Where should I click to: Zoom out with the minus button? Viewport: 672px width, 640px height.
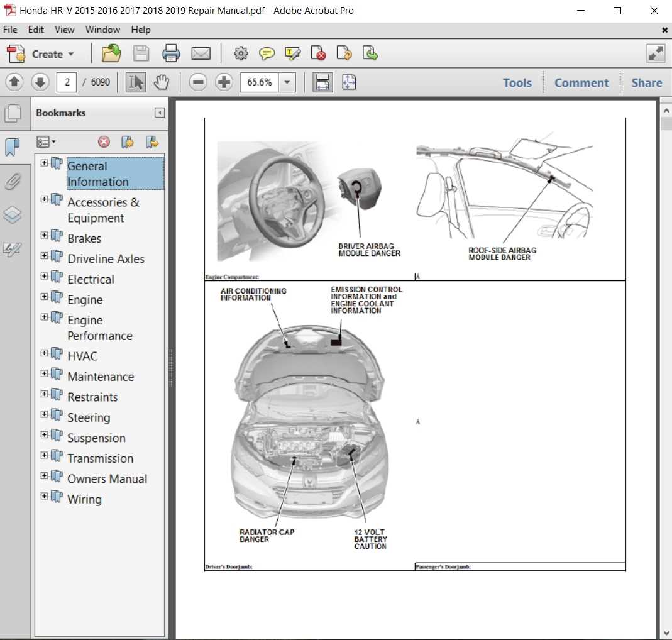(x=198, y=82)
